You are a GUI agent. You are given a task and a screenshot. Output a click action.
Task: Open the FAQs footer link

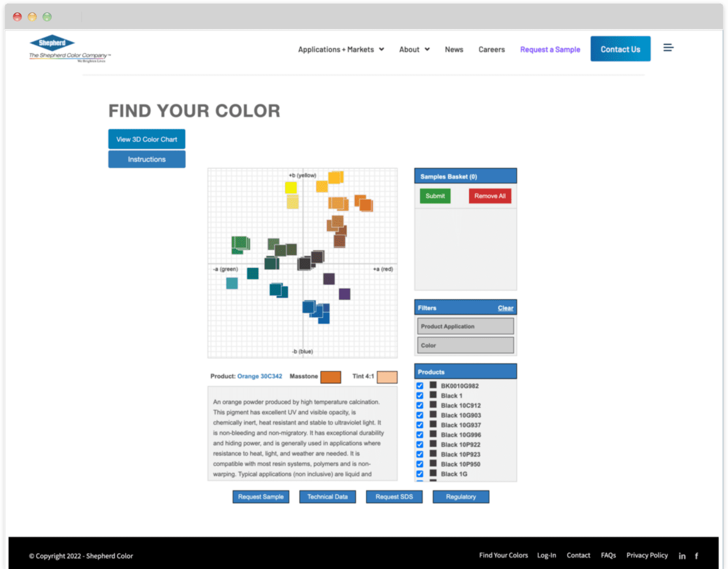608,555
